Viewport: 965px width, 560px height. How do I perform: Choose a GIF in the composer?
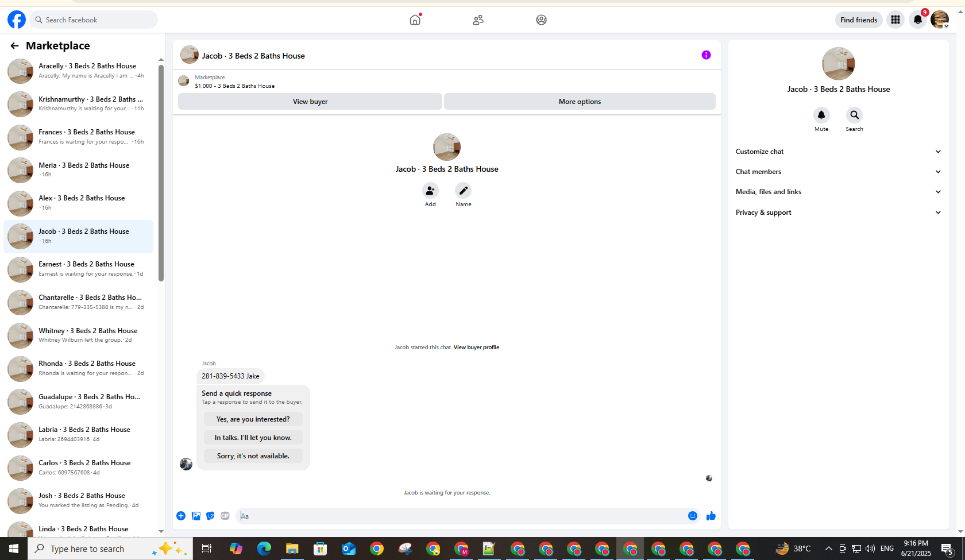(x=225, y=516)
